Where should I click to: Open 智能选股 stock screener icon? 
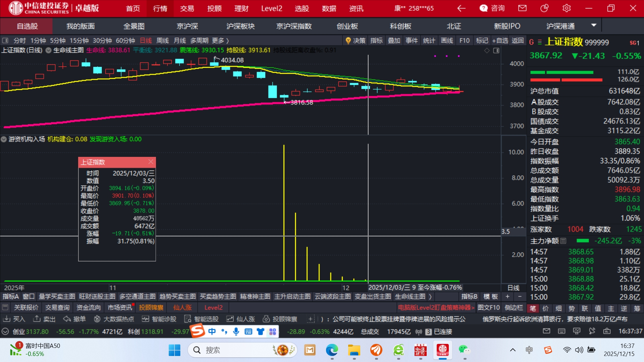(x=187, y=319)
